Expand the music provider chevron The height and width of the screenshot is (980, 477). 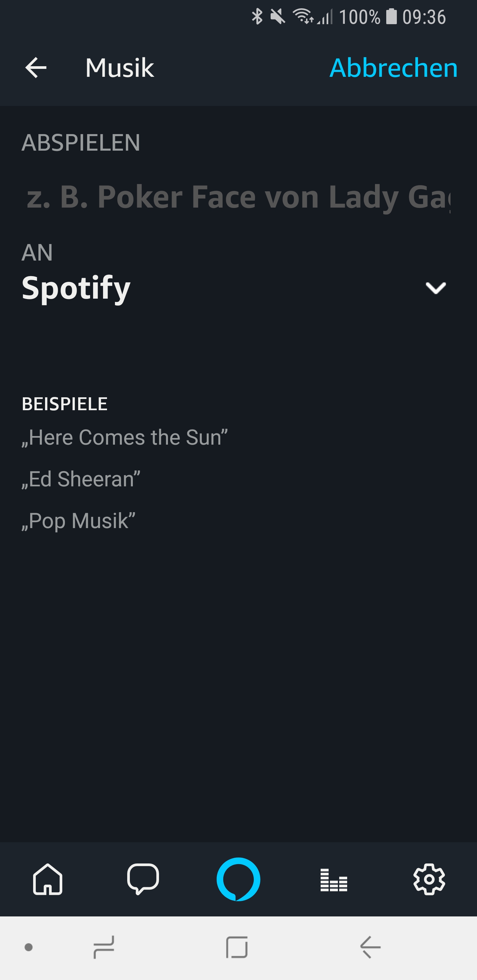pyautogui.click(x=436, y=288)
